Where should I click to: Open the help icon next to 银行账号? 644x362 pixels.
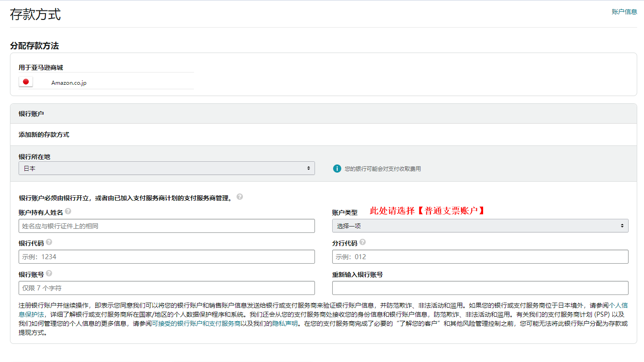click(x=49, y=273)
